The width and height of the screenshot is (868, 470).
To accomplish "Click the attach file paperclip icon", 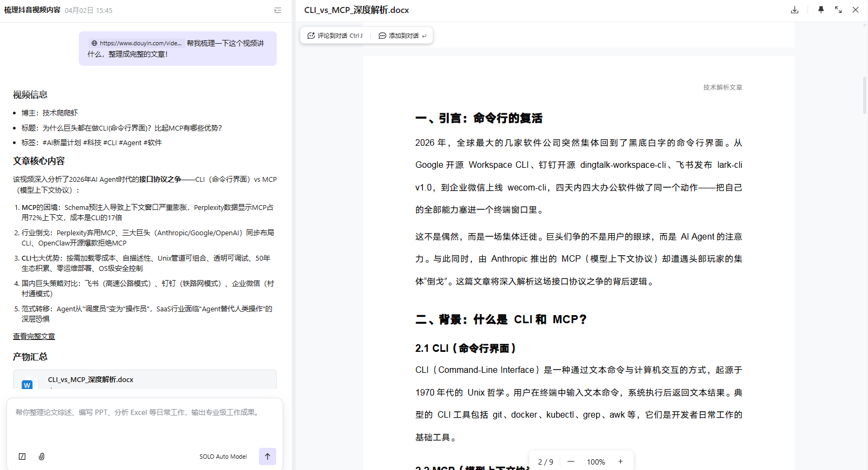I will tap(42, 457).
